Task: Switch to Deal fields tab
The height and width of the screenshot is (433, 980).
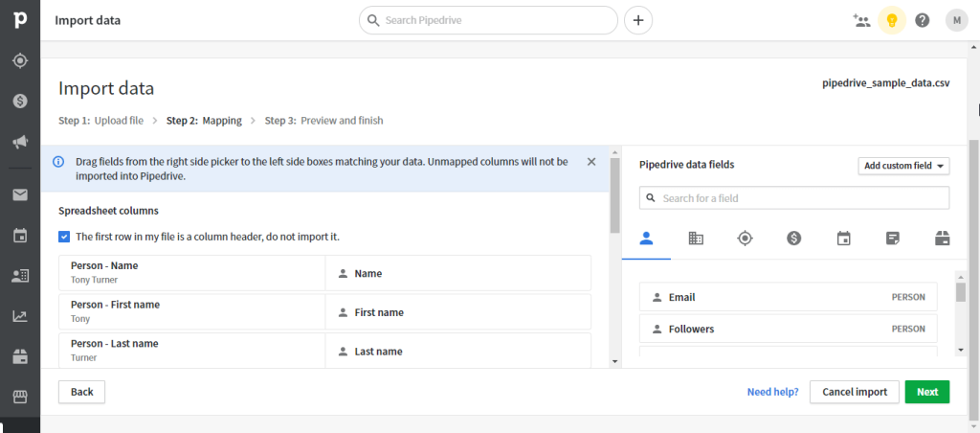Action: point(793,239)
